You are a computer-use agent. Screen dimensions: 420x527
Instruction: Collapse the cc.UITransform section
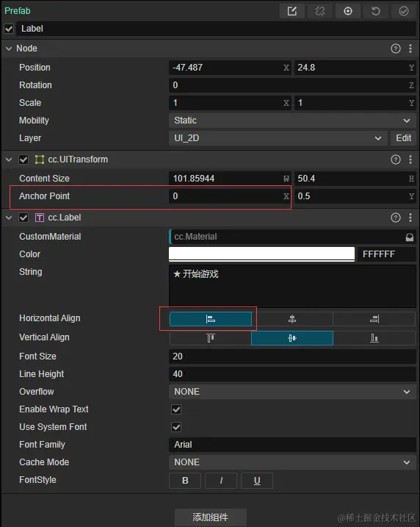[9, 159]
